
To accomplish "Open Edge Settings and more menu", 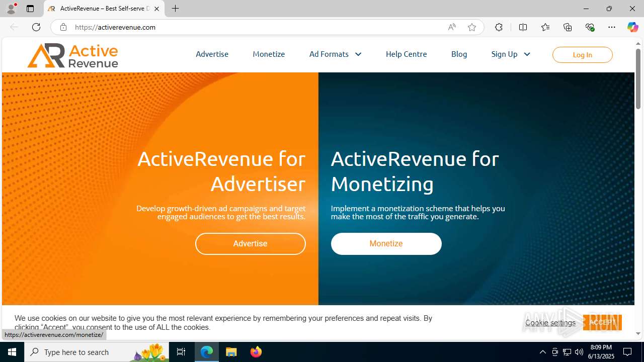I will [x=612, y=27].
